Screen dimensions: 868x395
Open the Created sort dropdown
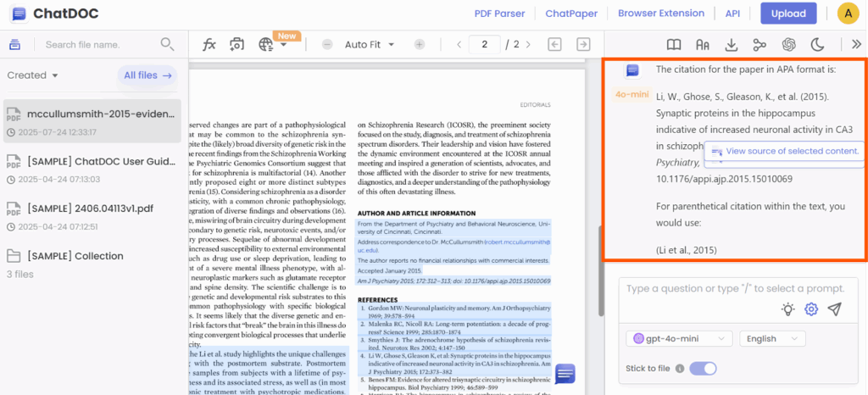(x=33, y=75)
